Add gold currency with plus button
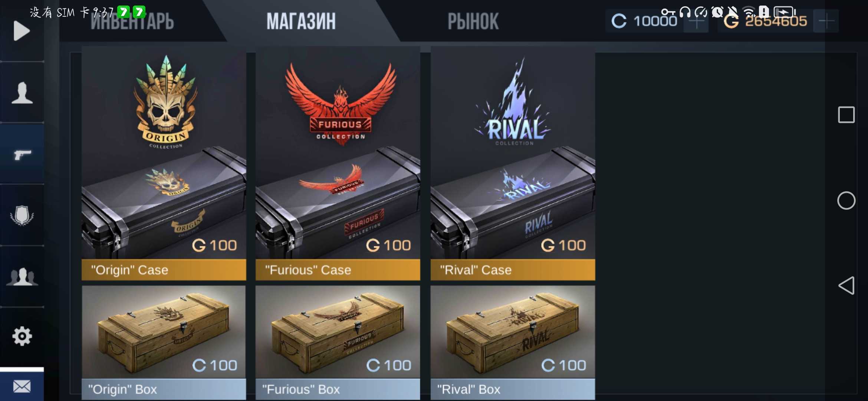The width and height of the screenshot is (868, 401). pos(826,21)
